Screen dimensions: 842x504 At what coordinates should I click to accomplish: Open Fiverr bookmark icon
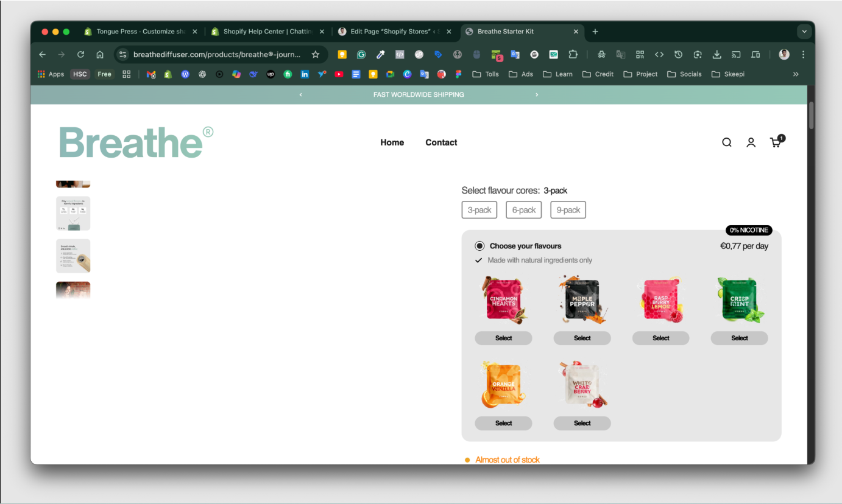288,74
